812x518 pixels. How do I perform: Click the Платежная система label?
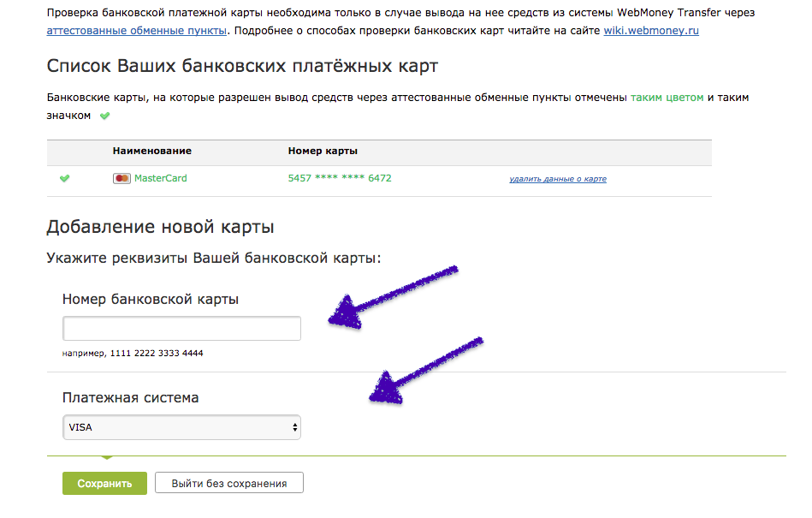[131, 398]
